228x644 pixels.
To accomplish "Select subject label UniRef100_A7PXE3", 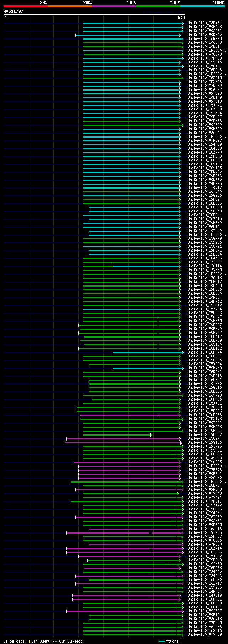I will tap(204, 58).
